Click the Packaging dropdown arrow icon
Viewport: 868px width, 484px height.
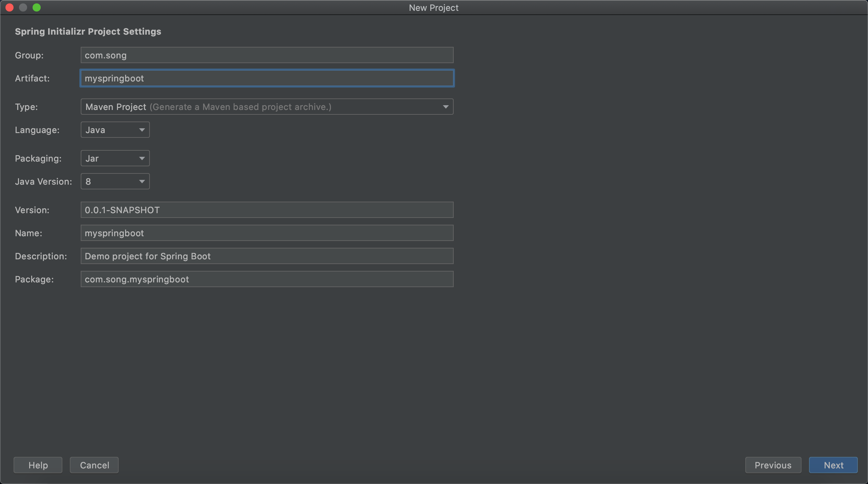pyautogui.click(x=142, y=159)
